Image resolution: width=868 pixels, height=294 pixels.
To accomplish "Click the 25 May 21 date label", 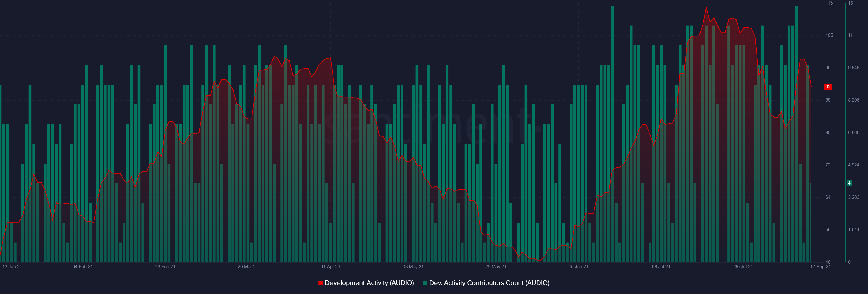I will coord(496,267).
